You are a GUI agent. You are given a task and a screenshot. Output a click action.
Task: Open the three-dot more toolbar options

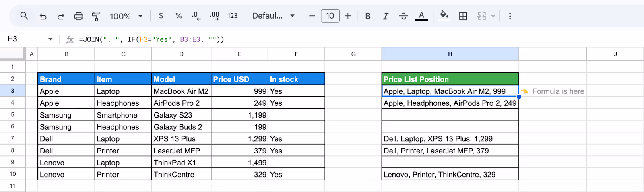510,16
